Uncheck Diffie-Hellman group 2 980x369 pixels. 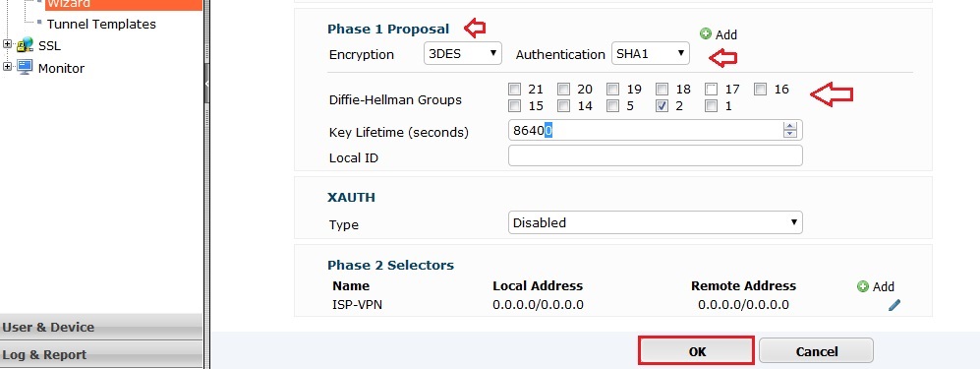click(x=663, y=106)
